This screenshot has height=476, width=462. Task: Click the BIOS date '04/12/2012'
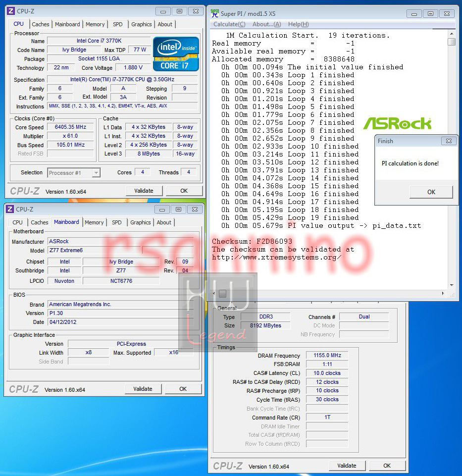[x=121, y=322]
